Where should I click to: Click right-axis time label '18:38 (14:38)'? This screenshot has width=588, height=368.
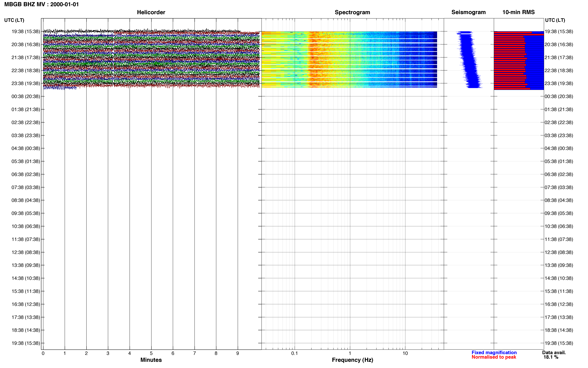[559, 330]
